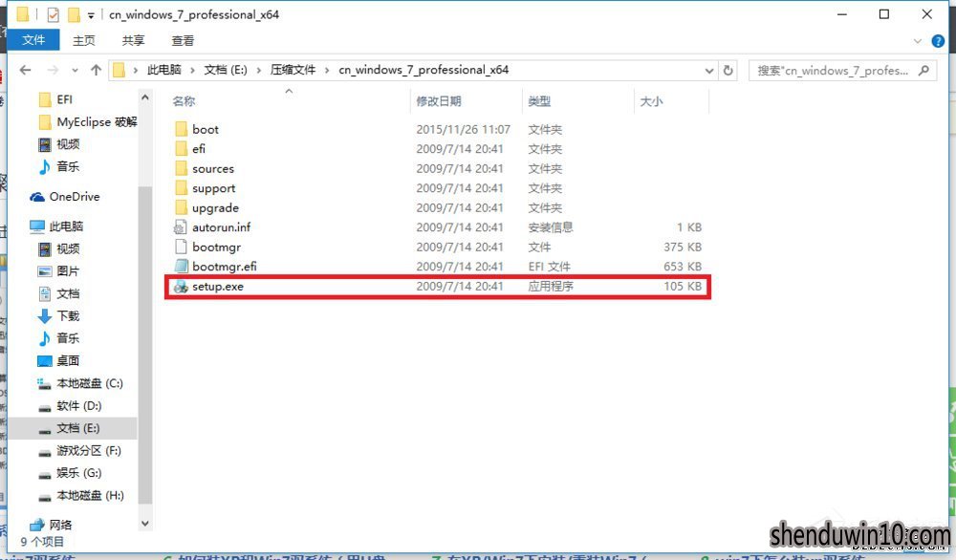Refresh the current folder view
Image resolution: width=956 pixels, height=560 pixels.
click(728, 70)
